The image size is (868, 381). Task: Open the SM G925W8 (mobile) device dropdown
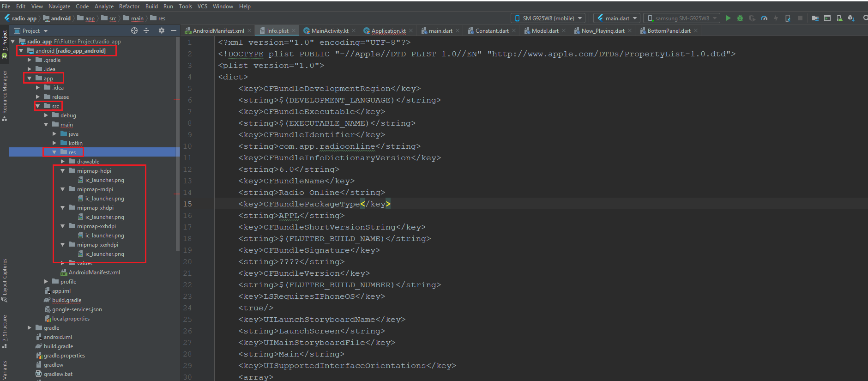[x=548, y=18]
